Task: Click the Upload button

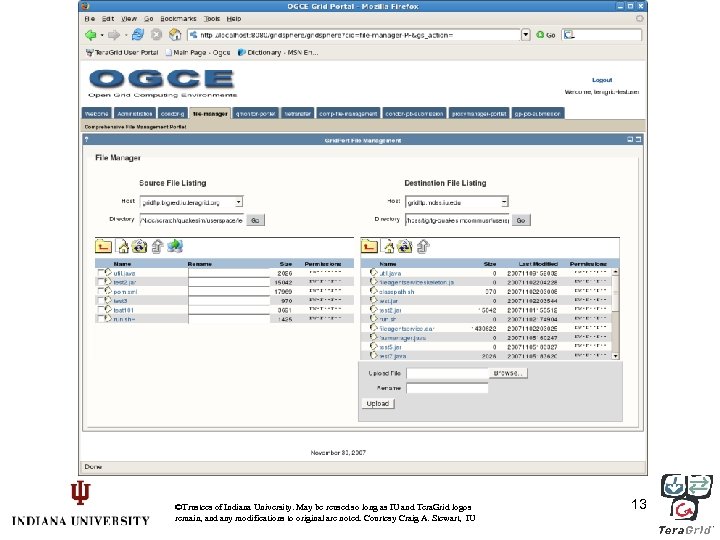Action: 378,404
